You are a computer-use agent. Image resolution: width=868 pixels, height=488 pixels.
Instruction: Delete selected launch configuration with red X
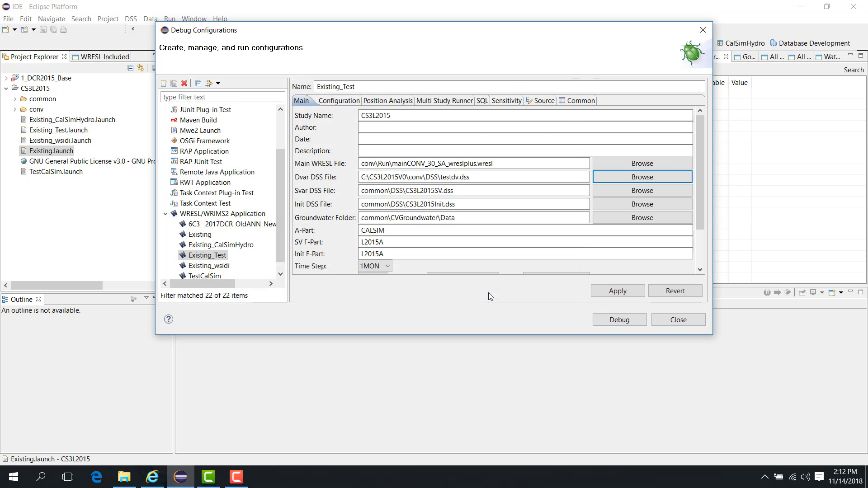(x=184, y=83)
